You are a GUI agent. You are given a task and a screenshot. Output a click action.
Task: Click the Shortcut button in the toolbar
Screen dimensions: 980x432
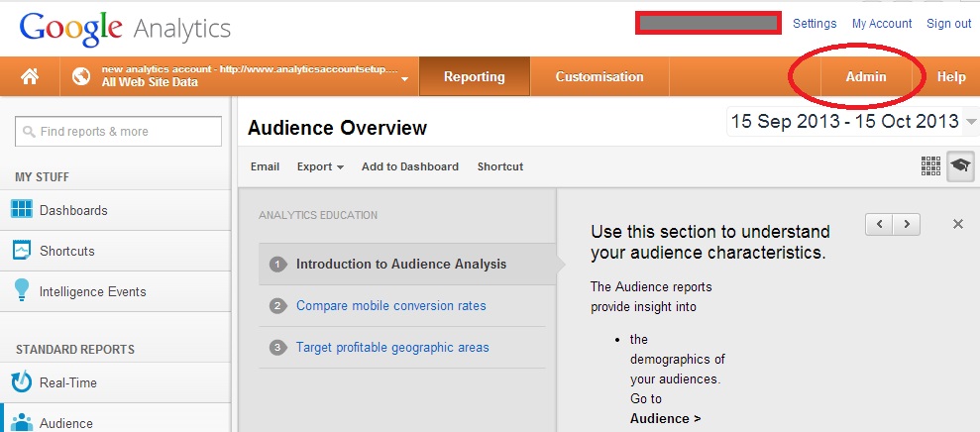(500, 166)
